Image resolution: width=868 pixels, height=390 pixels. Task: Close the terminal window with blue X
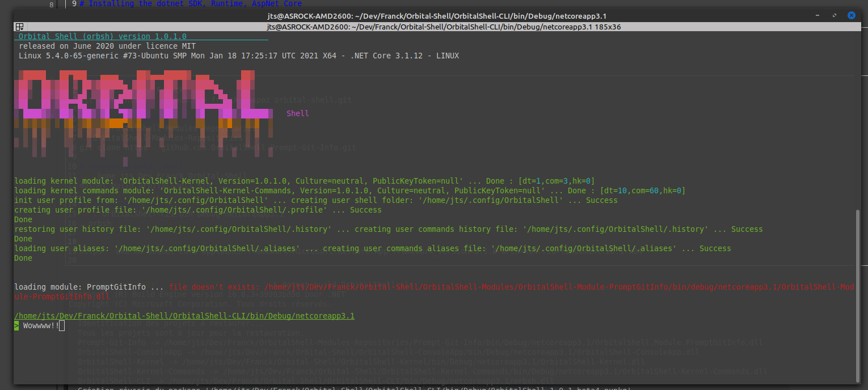pos(851,16)
